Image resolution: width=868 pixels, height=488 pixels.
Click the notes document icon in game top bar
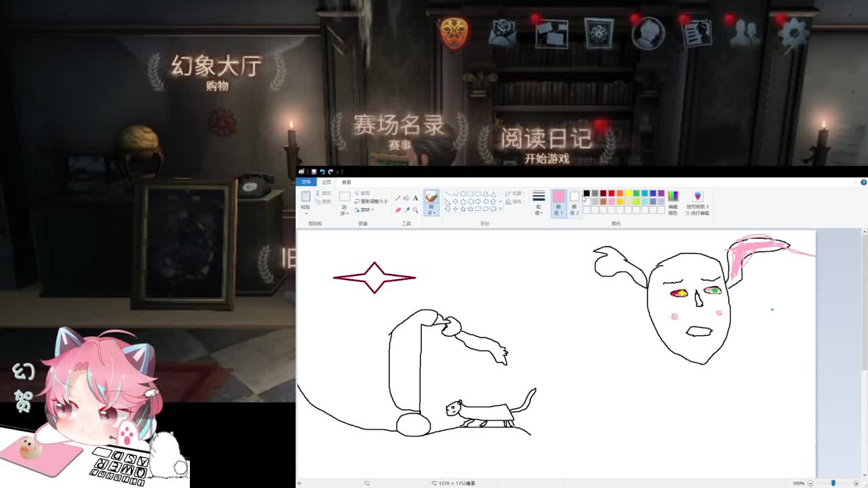coord(697,33)
